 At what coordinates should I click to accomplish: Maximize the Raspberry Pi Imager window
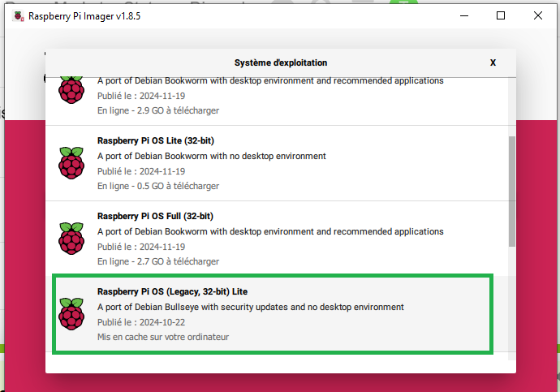coord(501,15)
